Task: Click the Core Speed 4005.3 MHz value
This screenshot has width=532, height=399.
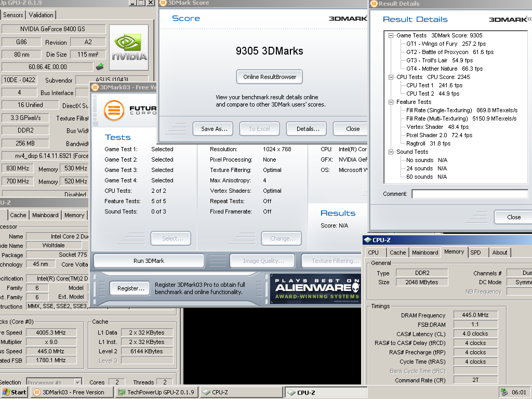Action: click(x=51, y=333)
